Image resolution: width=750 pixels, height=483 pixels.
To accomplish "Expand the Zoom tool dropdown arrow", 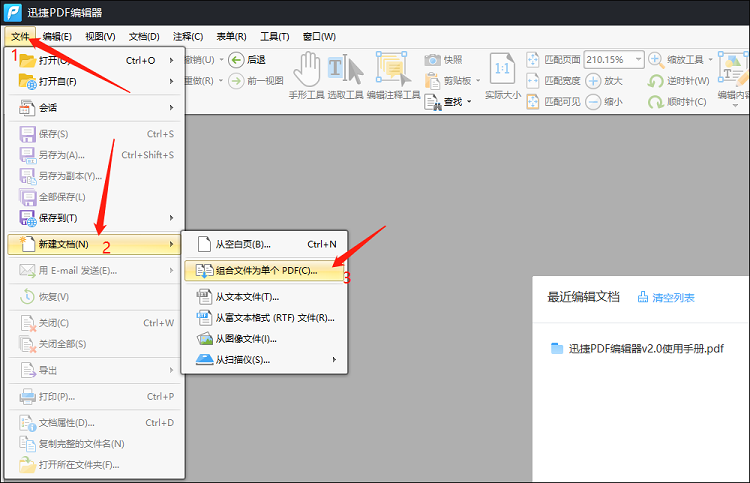I will pos(710,60).
